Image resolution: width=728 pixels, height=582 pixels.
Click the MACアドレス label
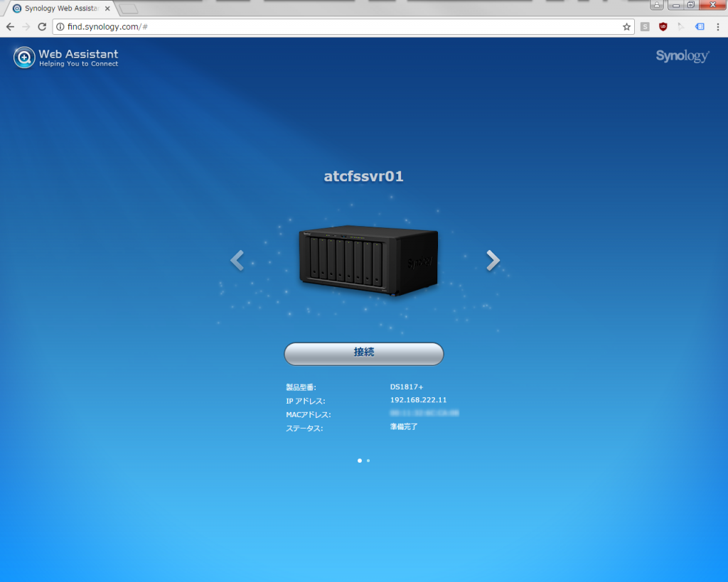309,414
